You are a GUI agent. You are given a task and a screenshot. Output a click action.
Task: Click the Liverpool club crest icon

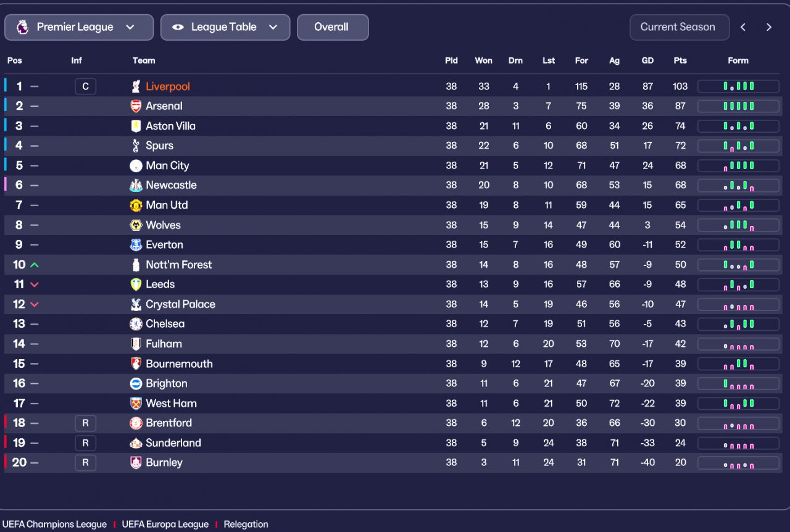tap(136, 86)
